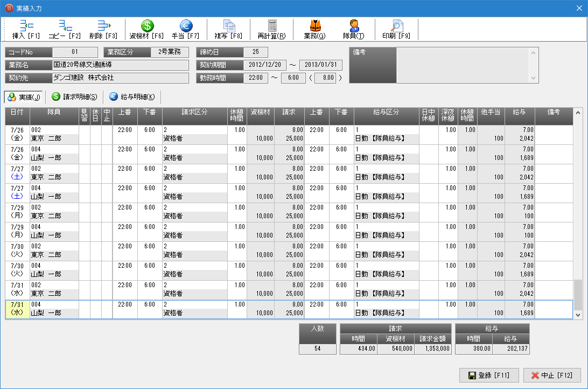Screen dimensions: 588x389
Task: Click 備考 text area scroll down arrow
Action: (533, 78)
